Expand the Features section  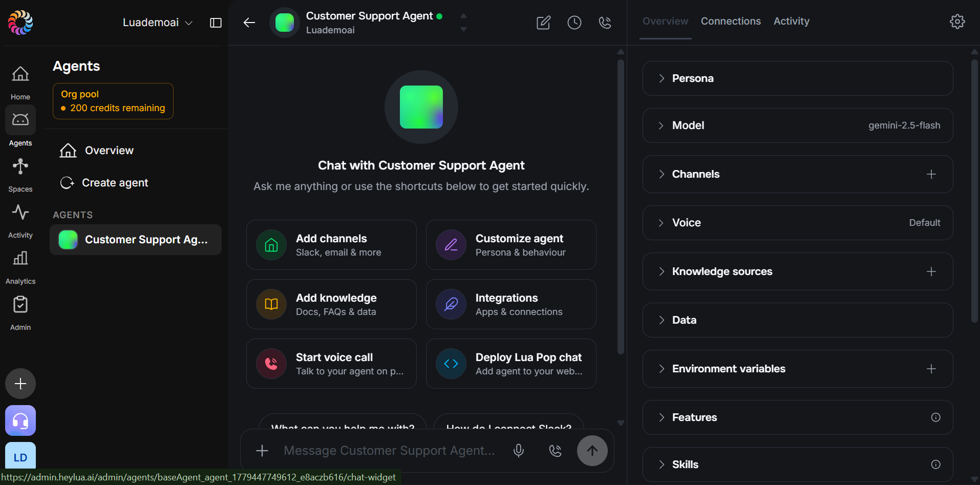pos(798,417)
